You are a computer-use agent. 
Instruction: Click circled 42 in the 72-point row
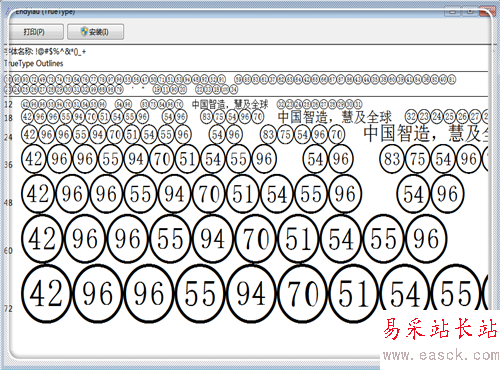(x=46, y=294)
